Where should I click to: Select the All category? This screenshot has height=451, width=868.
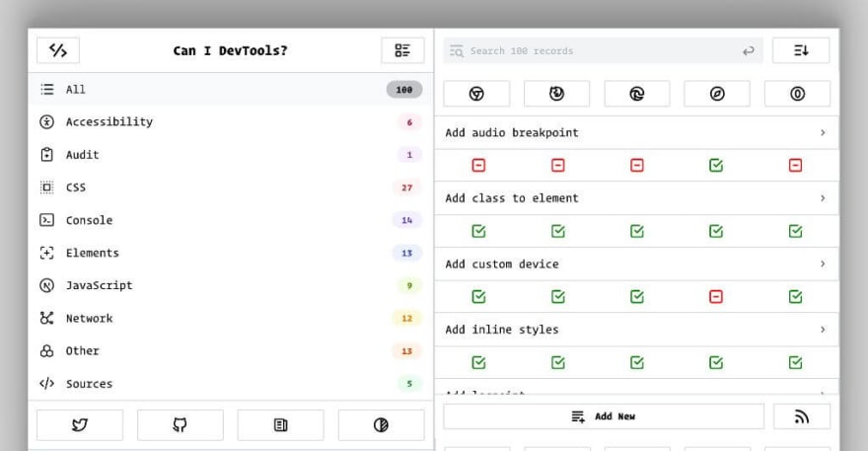pos(231,89)
